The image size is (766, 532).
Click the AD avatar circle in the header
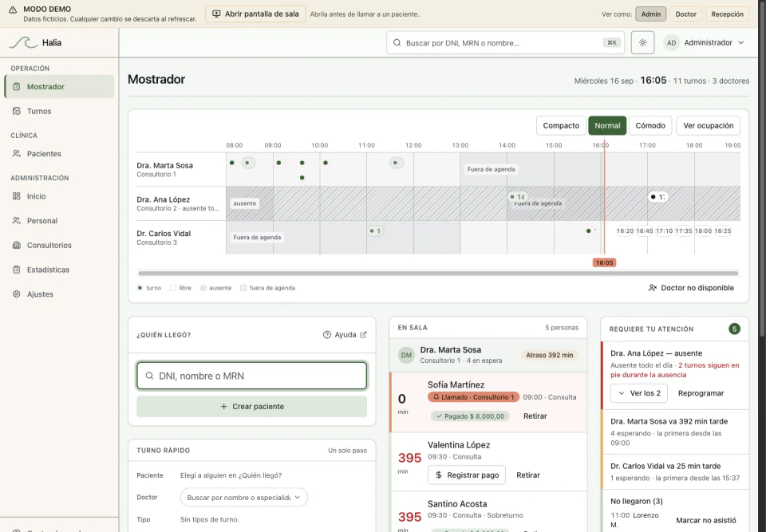pyautogui.click(x=671, y=42)
